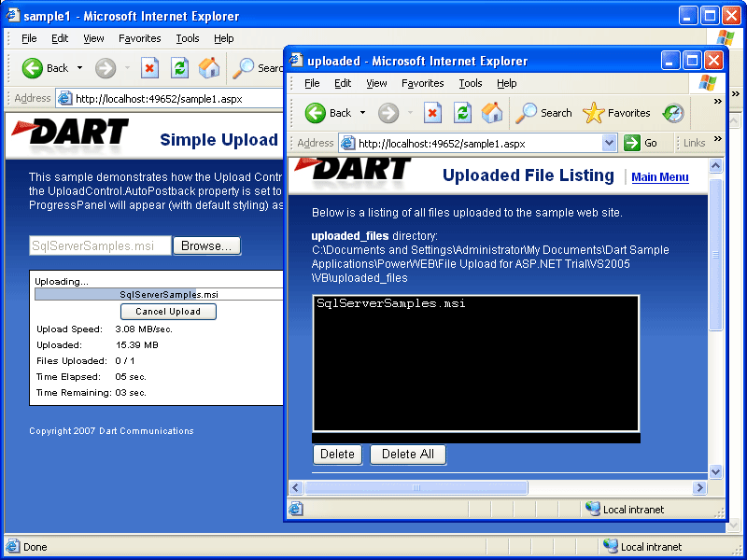Follow the Main Menu link
The width and height of the screenshot is (747, 560).
pyautogui.click(x=660, y=177)
